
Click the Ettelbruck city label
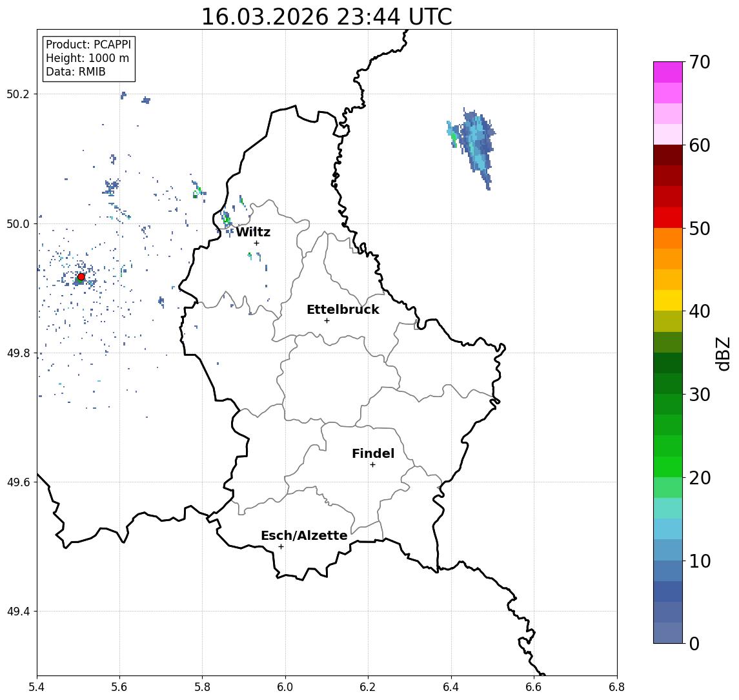point(343,309)
